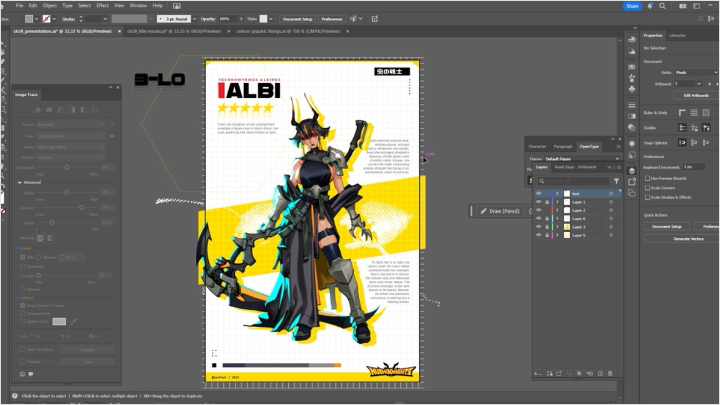Image resolution: width=720 pixels, height=405 pixels.
Task: Expand Layer 3 chevron
Action: click(x=557, y=227)
